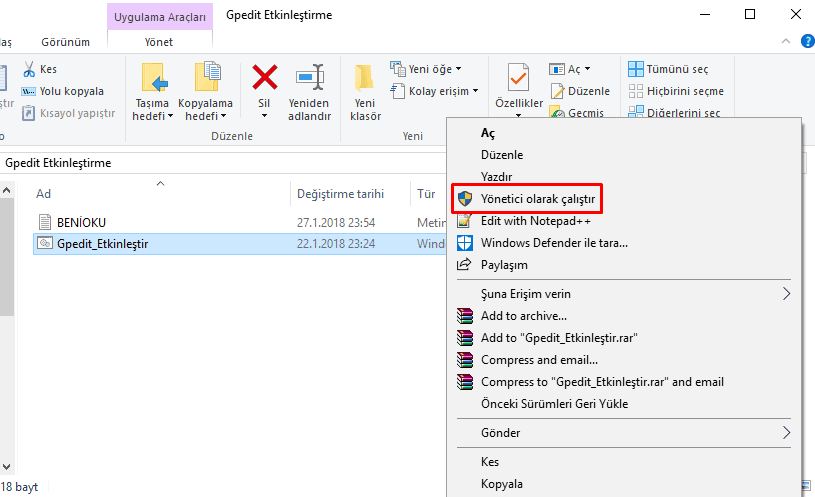Screen dimensions: 815x497
Task: Click the Kes scissors icon in ribbon
Action: coord(29,70)
